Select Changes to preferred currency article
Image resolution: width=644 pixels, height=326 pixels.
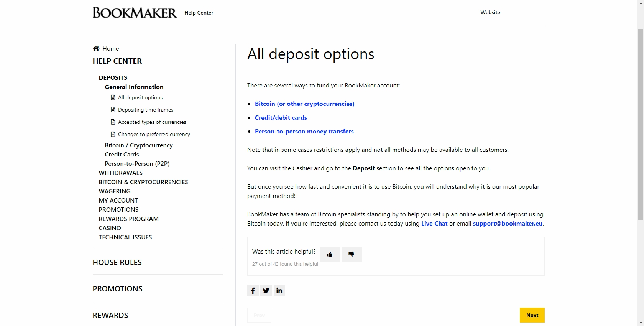(x=154, y=134)
